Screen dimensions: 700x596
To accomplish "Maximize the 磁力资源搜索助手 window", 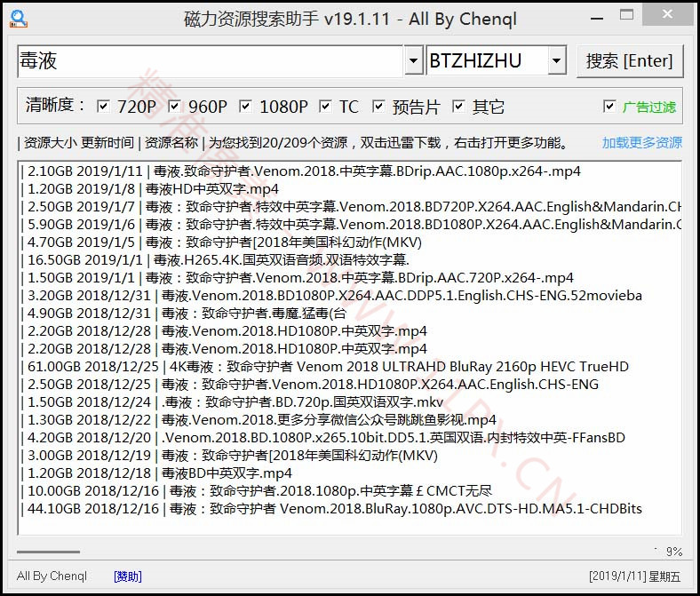I will [626, 16].
